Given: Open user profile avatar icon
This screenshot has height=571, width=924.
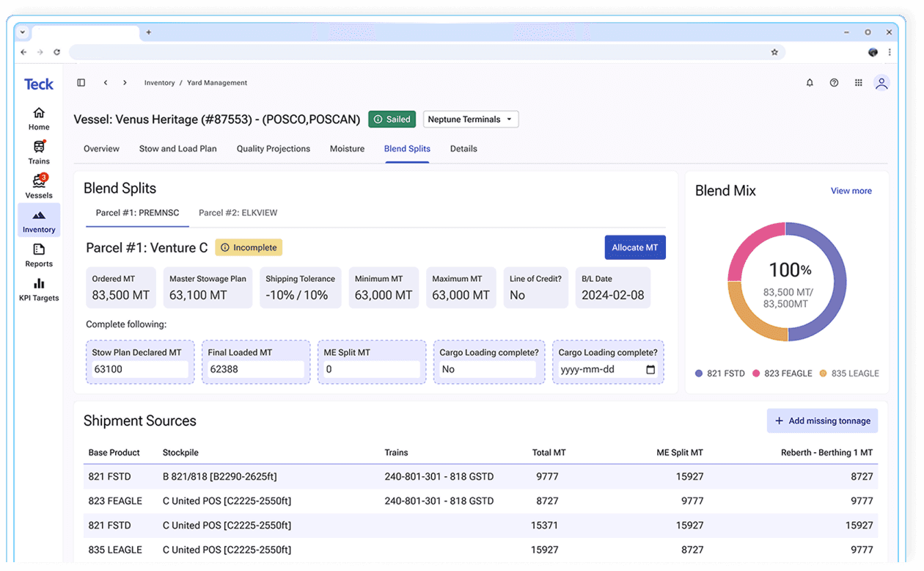Looking at the screenshot, I should click(881, 83).
